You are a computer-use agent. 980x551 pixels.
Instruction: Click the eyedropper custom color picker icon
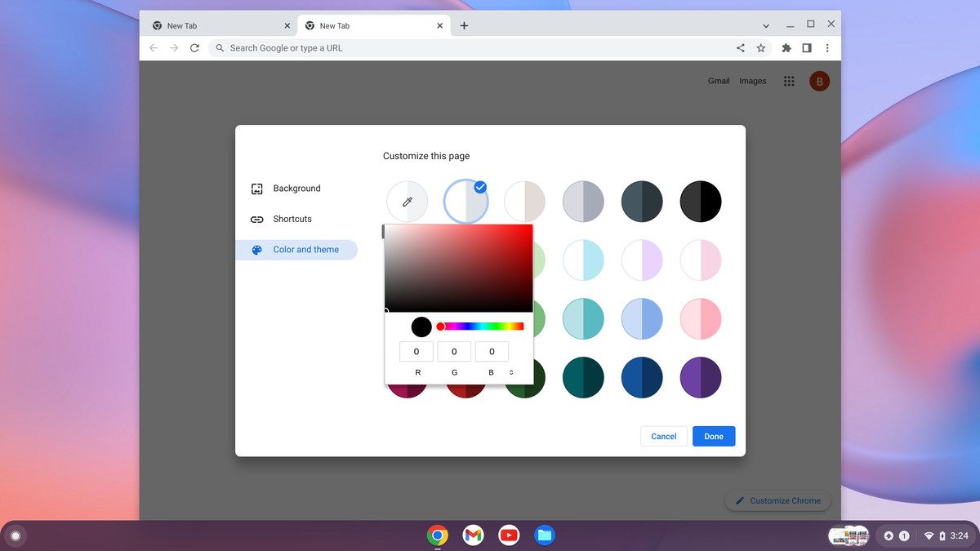pyautogui.click(x=407, y=202)
